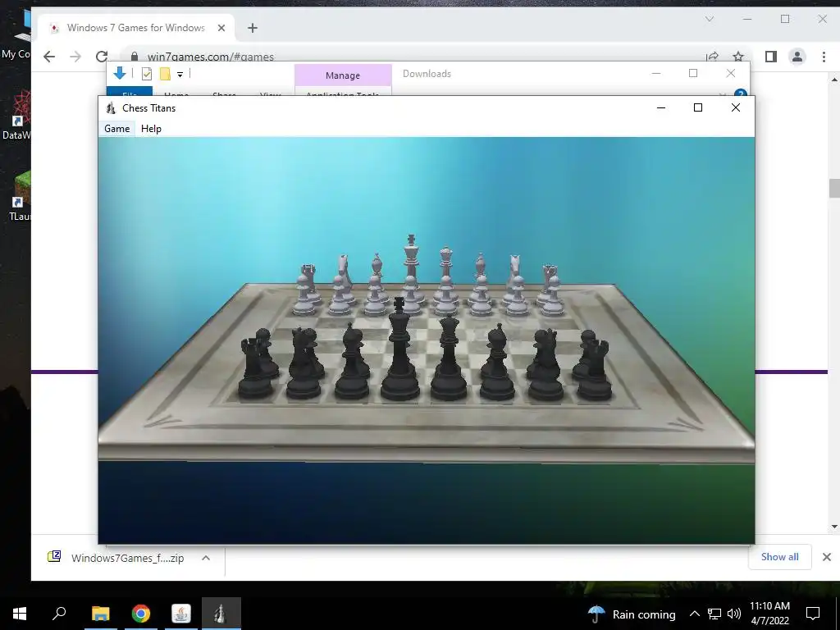Open Chrome profile avatar
The height and width of the screenshot is (630, 840).
tap(797, 57)
